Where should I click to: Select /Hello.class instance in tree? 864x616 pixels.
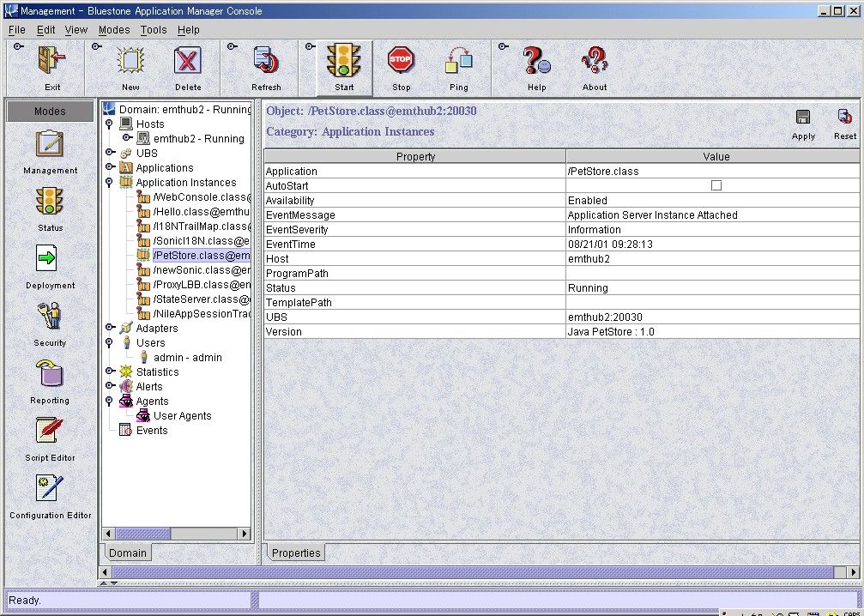coord(202,212)
